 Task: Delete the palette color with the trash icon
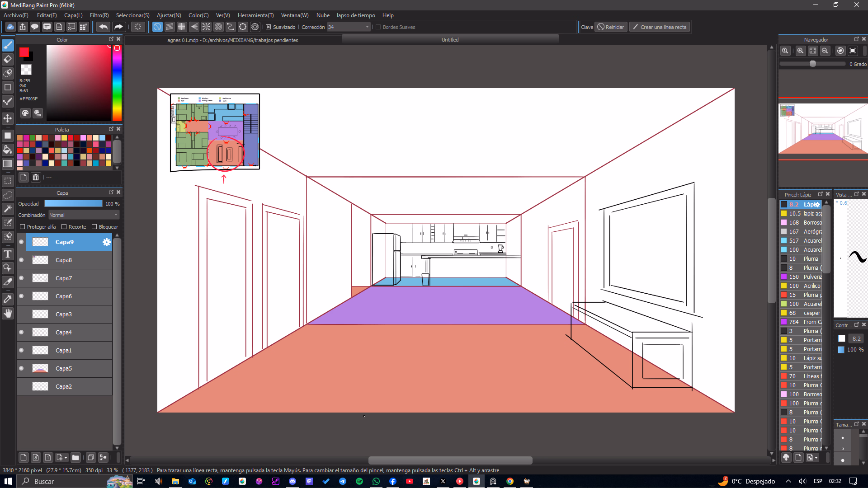[36, 178]
